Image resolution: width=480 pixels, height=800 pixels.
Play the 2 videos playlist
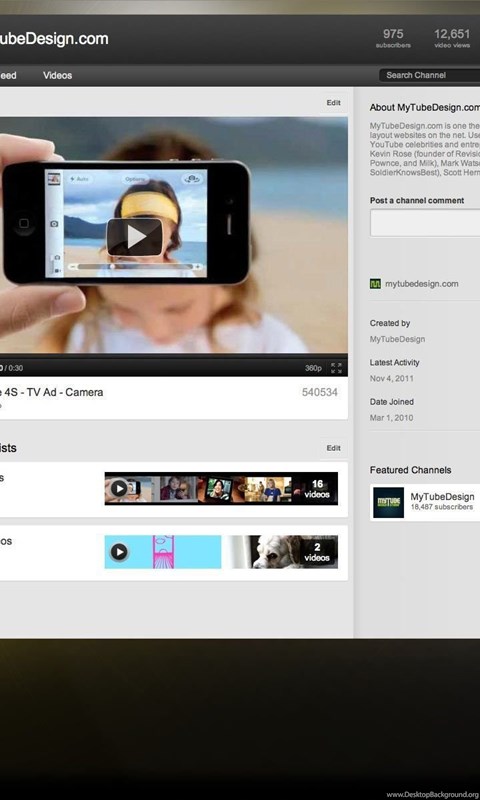point(119,552)
